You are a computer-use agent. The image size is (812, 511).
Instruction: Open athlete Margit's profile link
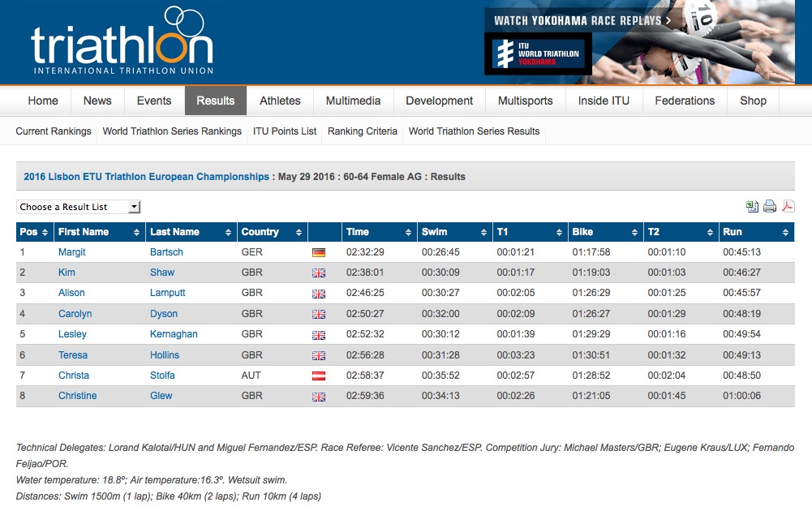[x=71, y=252]
